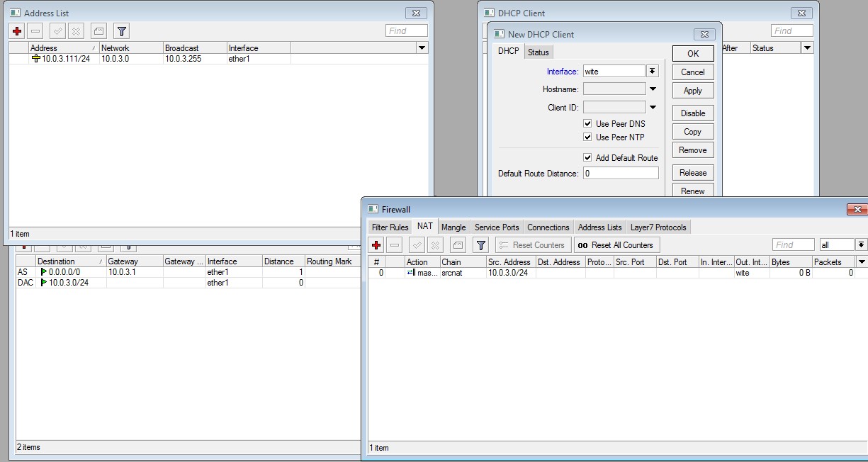Viewport: 868px width, 462px height.
Task: Open the column dropdown in Address List header
Action: tap(422, 48)
